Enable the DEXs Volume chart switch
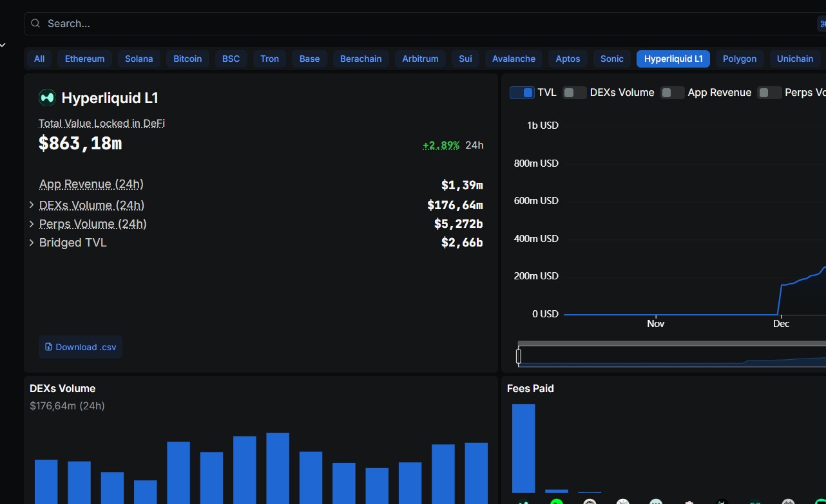826x504 pixels. pyautogui.click(x=575, y=93)
